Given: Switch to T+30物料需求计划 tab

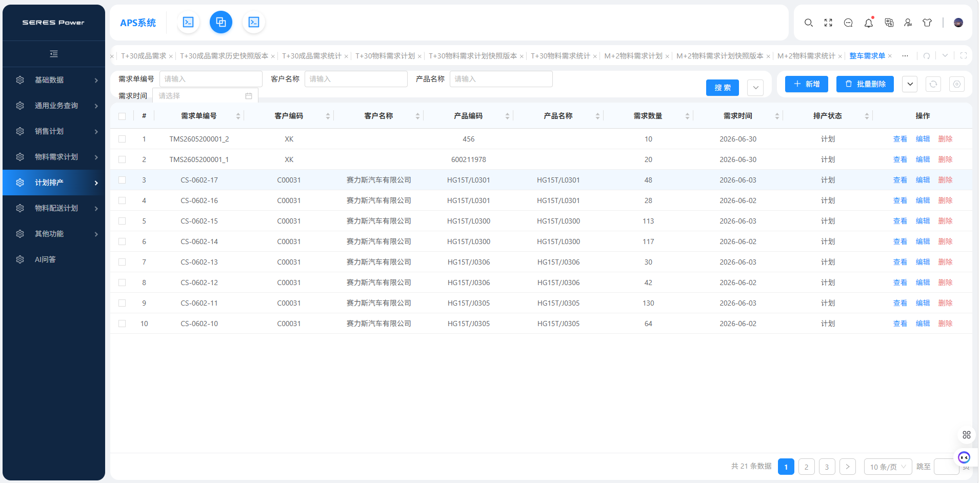Looking at the screenshot, I should click(385, 56).
